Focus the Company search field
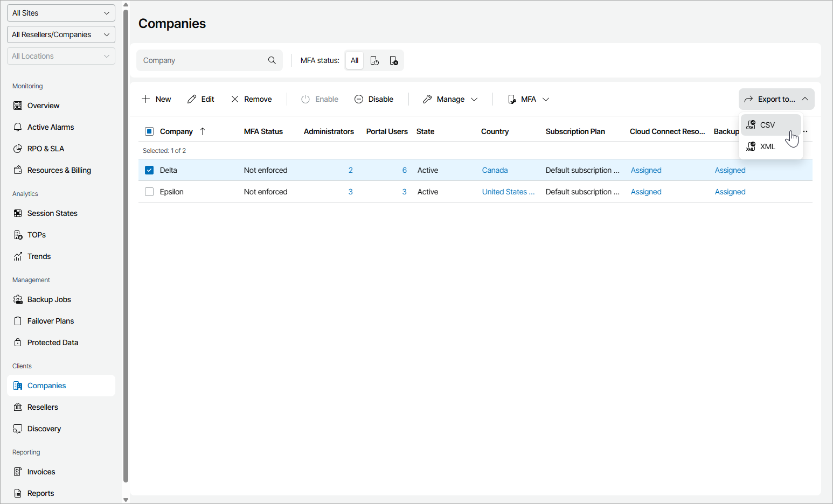 (203, 60)
